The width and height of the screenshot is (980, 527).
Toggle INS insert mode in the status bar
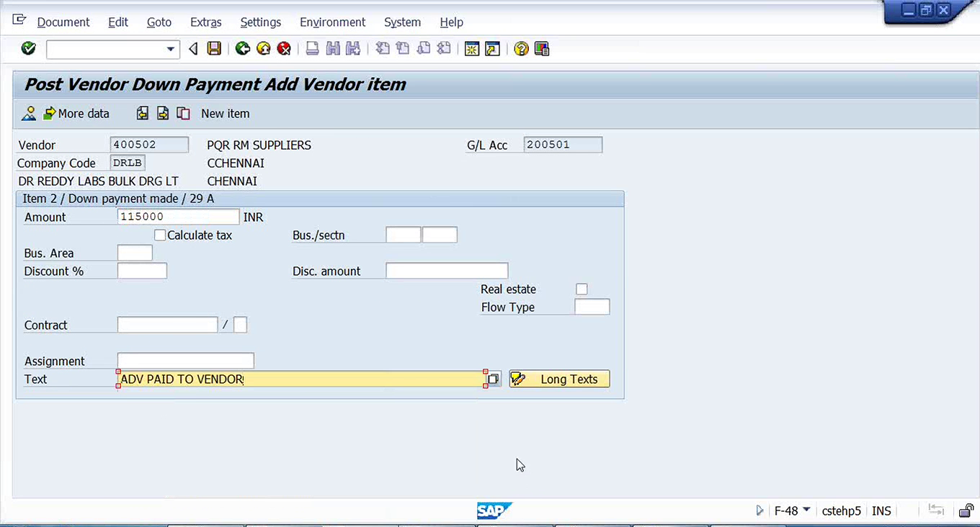tap(881, 510)
